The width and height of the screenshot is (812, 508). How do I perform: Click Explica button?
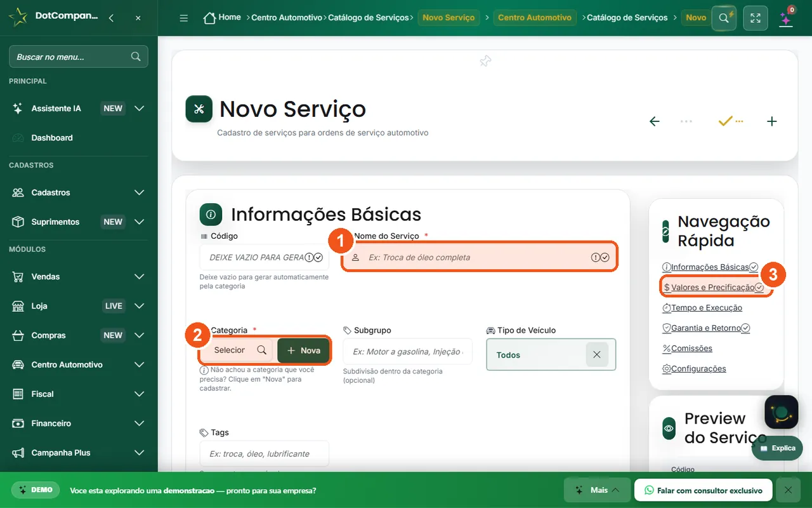[777, 448]
